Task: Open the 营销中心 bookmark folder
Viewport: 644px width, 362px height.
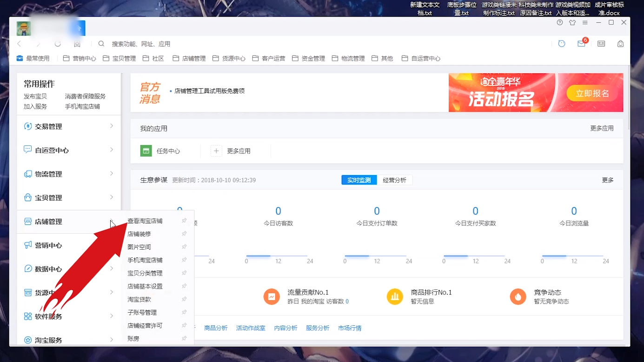Action: pyautogui.click(x=80, y=59)
